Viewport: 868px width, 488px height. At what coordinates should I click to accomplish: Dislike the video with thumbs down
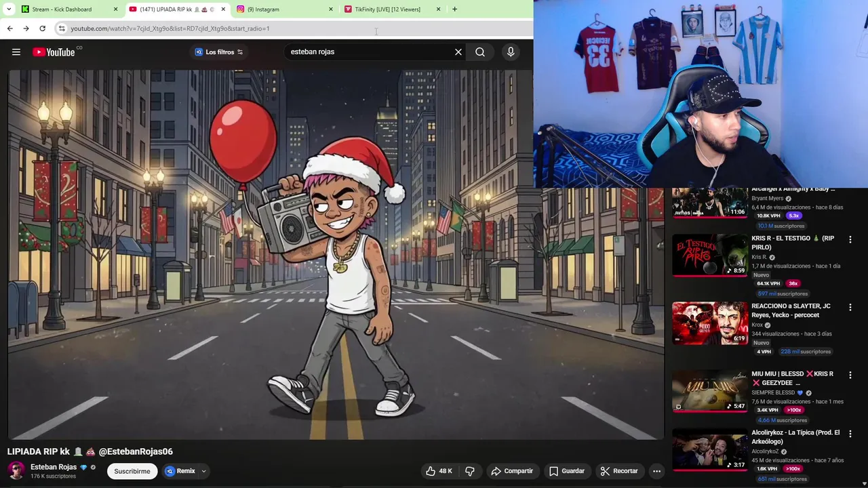[470, 471]
